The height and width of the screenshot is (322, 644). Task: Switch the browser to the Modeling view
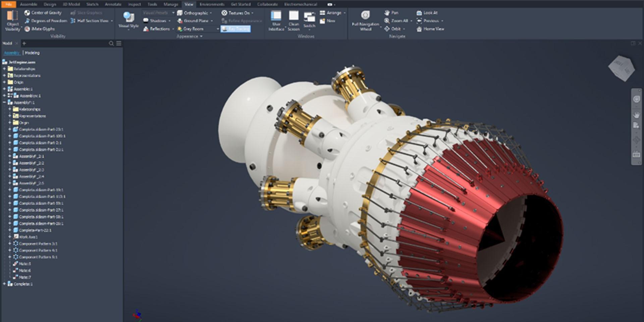click(x=32, y=53)
